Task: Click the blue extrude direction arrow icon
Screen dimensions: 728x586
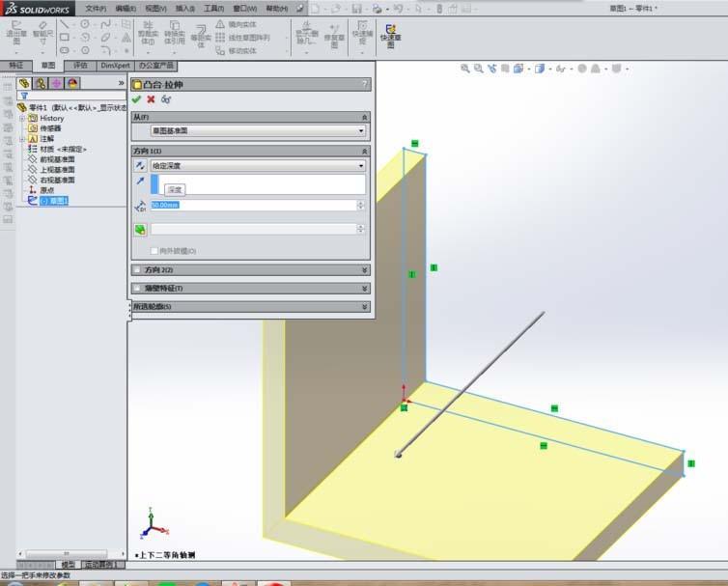Action: 140,181
